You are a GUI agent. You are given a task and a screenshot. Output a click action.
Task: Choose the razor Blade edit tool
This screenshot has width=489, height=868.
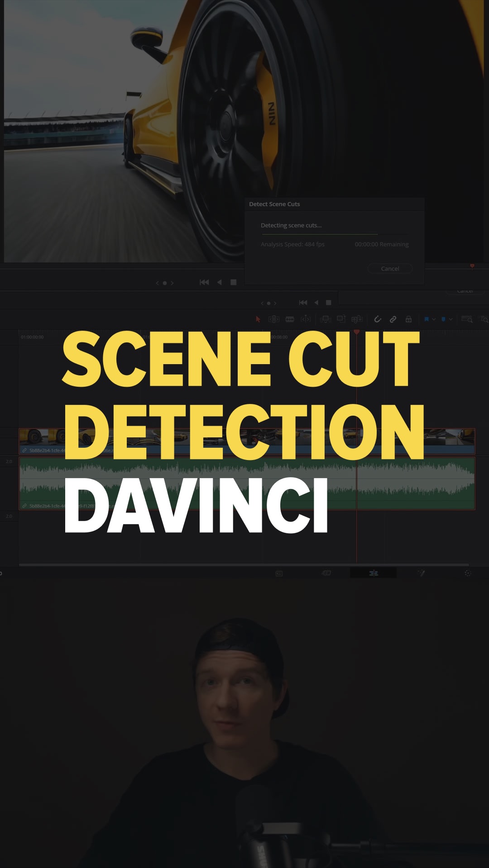coord(290,319)
